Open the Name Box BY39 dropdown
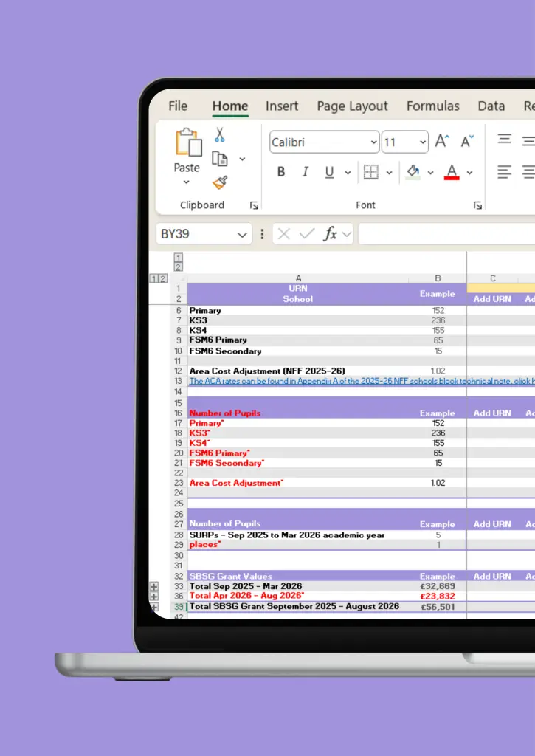This screenshot has width=535, height=756. [x=242, y=235]
